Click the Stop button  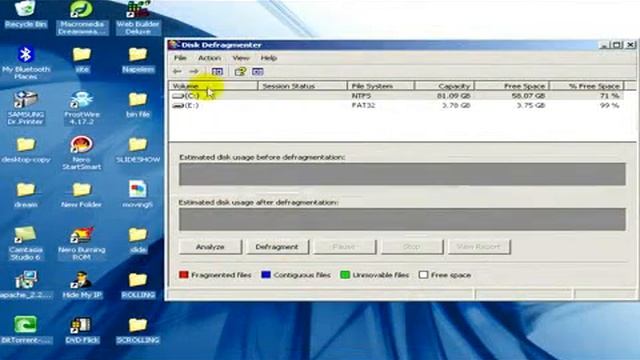click(x=411, y=247)
